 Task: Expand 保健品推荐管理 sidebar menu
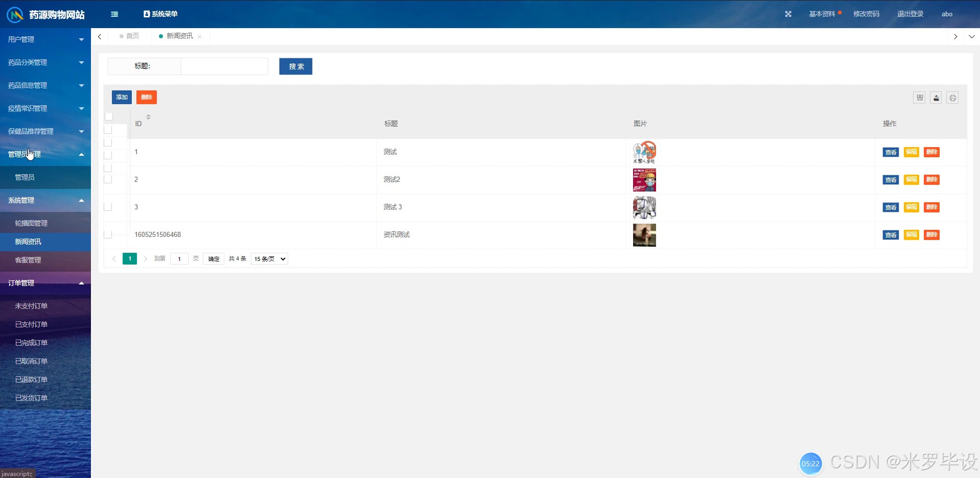pyautogui.click(x=45, y=131)
